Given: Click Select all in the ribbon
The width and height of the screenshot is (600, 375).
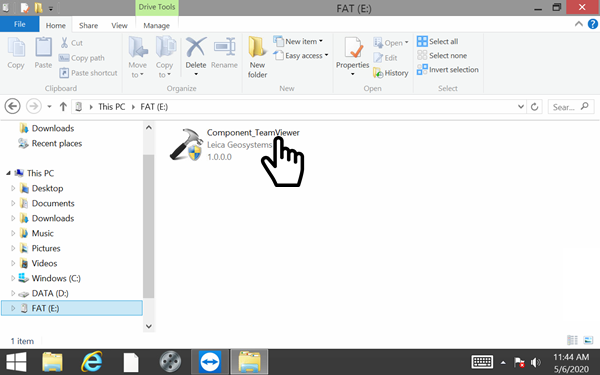Looking at the screenshot, I should tap(437, 41).
